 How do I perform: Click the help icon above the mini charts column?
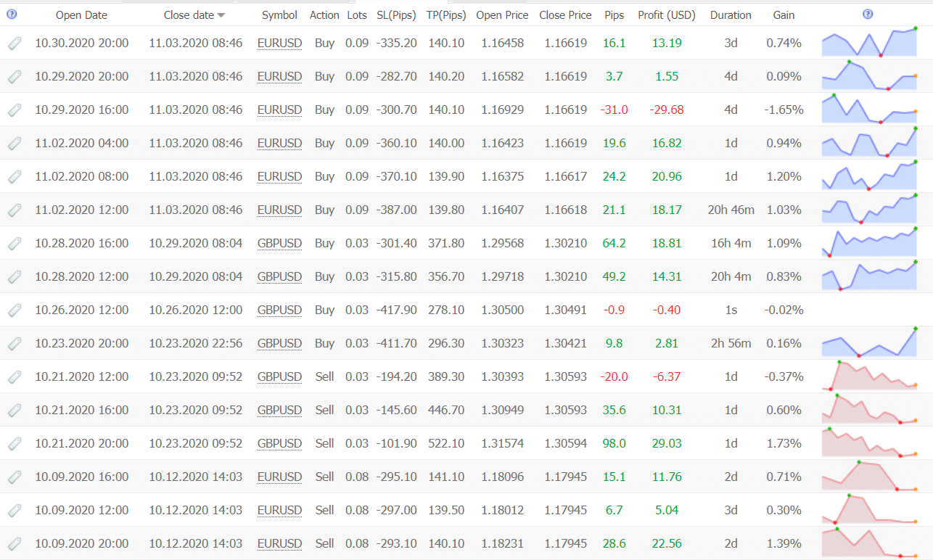click(x=868, y=14)
